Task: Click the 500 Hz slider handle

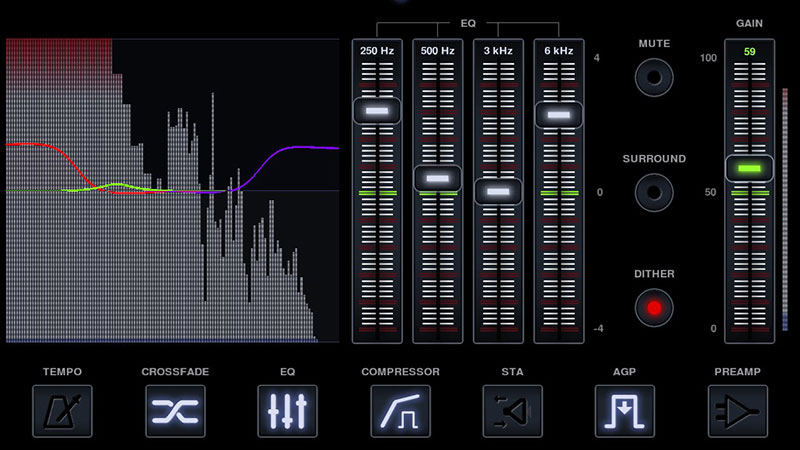Action: click(x=437, y=178)
